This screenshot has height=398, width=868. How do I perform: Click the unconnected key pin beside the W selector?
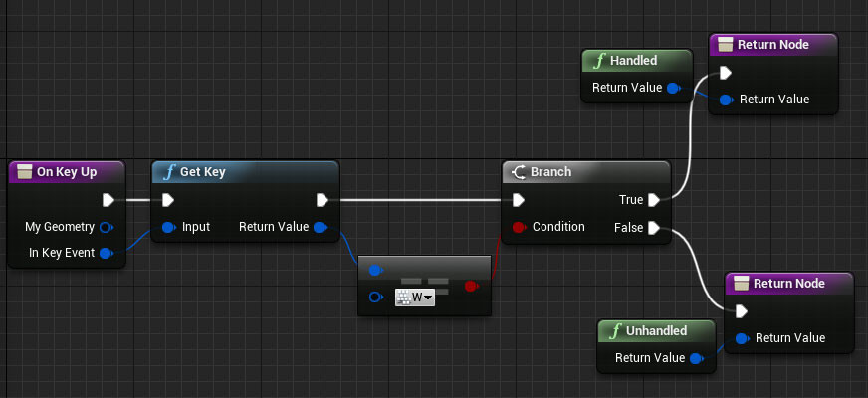(x=376, y=298)
